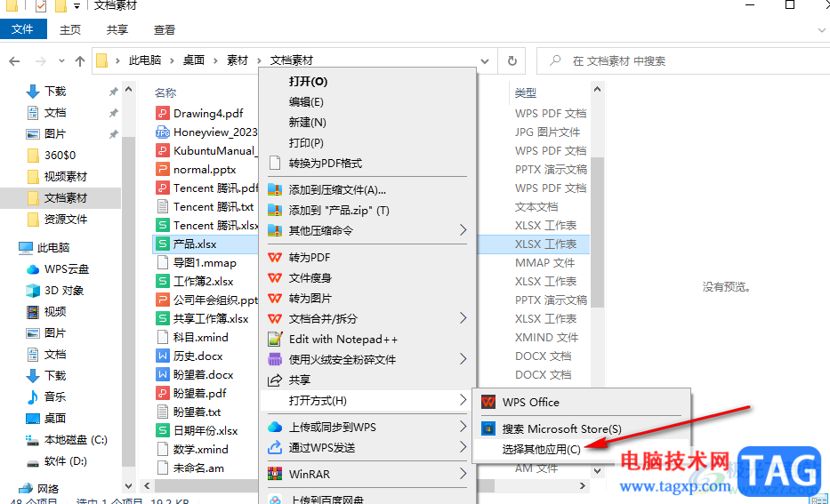Image resolution: width=830 pixels, height=504 pixels.
Task: Click the 历史.docx document icon
Action: pyautogui.click(x=162, y=356)
